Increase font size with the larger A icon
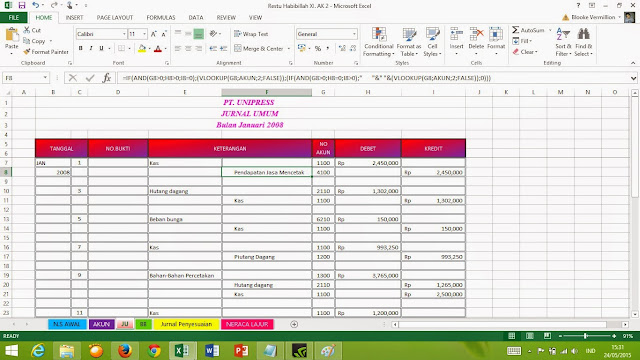The height and width of the screenshot is (360, 640). point(154,34)
